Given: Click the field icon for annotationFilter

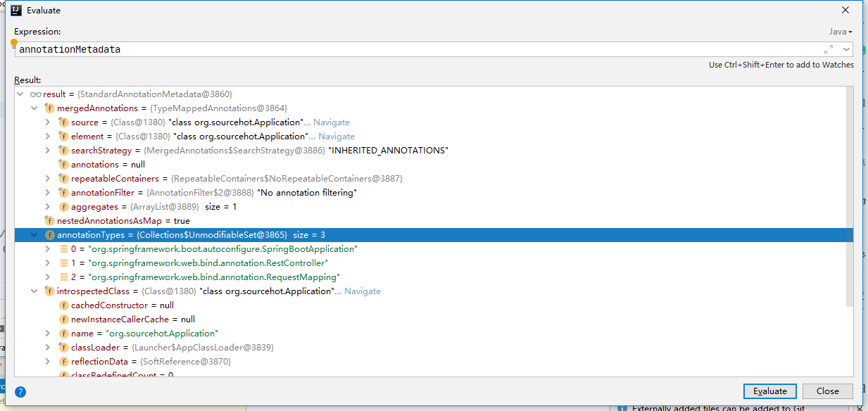Looking at the screenshot, I should 63,193.
